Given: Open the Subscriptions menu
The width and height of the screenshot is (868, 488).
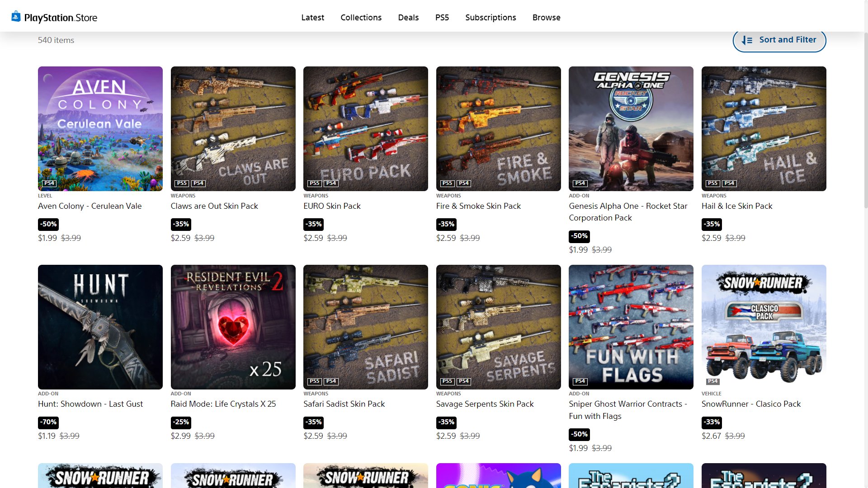Looking at the screenshot, I should [491, 18].
